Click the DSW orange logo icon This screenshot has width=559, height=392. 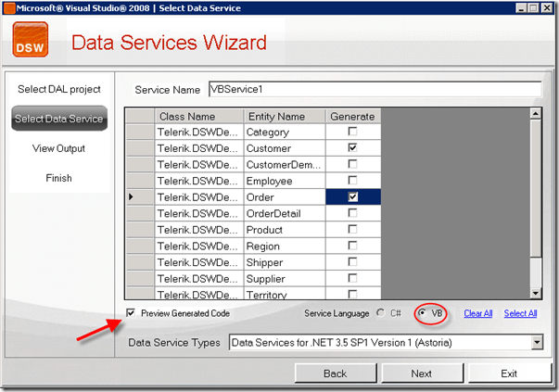click(31, 40)
